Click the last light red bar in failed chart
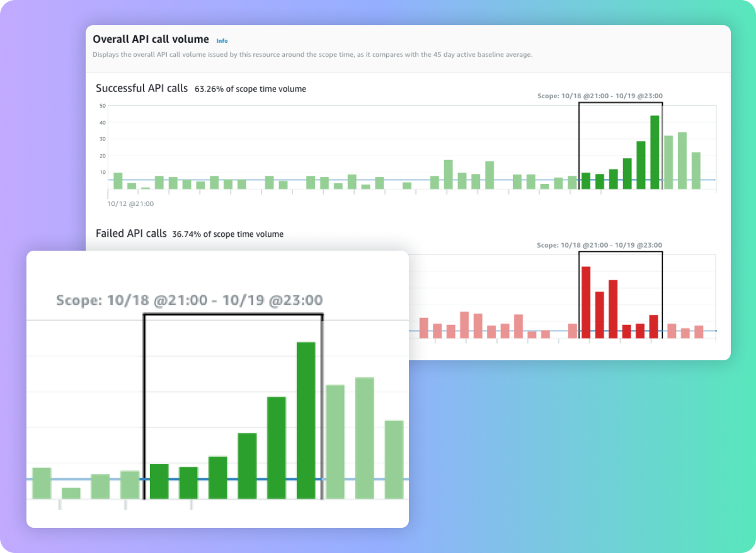This screenshot has width=756, height=553. [x=699, y=332]
